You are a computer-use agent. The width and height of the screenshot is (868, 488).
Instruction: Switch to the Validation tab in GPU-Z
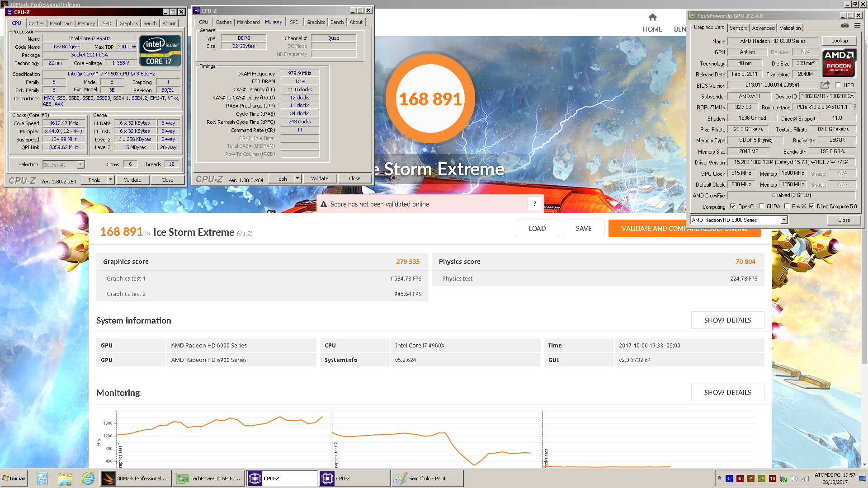point(790,28)
